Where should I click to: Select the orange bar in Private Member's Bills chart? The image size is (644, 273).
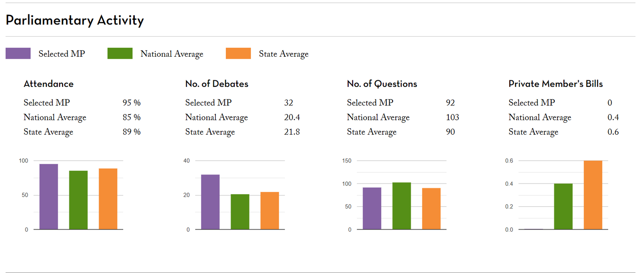[x=593, y=195]
